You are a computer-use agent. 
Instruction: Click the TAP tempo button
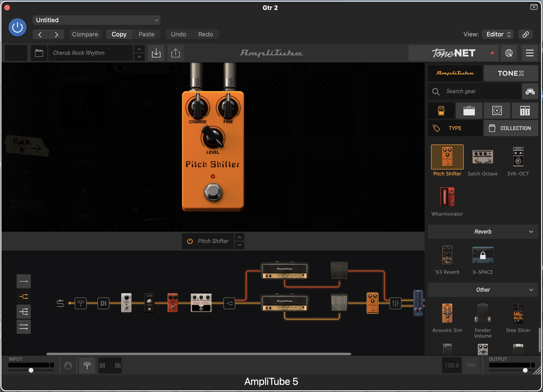(x=471, y=365)
